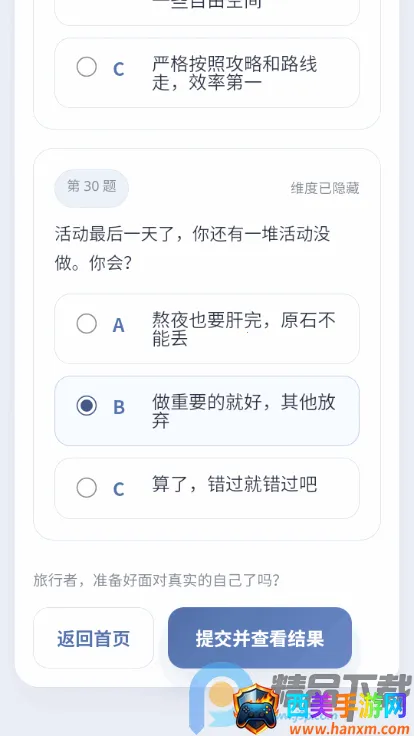Select radio for 严格按照攻略和路线走 option
This screenshot has height=736, width=414.
click(87, 67)
